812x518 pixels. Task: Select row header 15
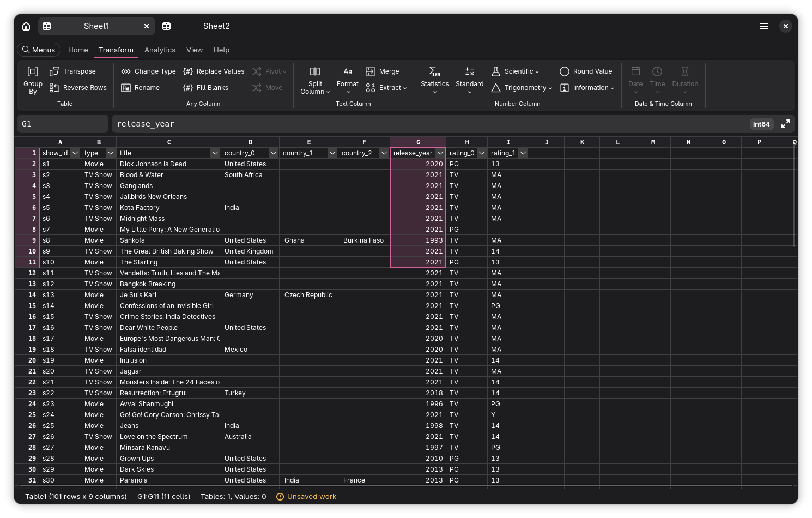[x=27, y=306]
